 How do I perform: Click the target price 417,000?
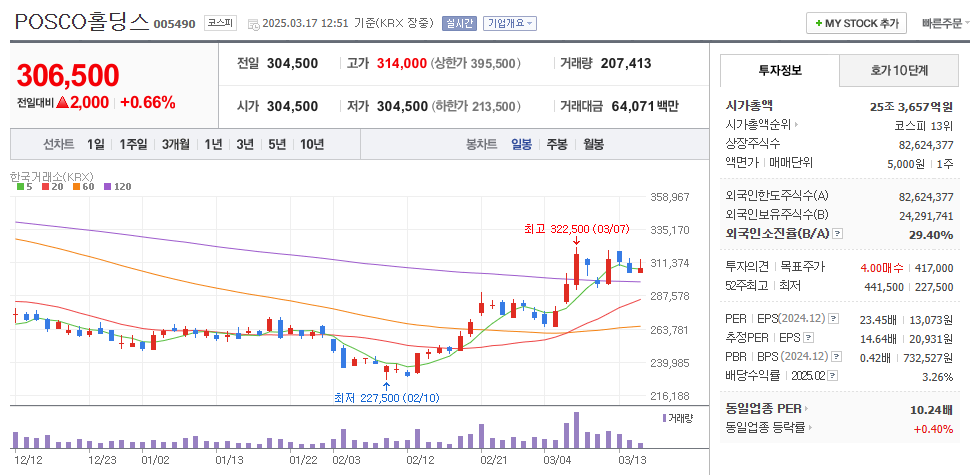[934, 268]
